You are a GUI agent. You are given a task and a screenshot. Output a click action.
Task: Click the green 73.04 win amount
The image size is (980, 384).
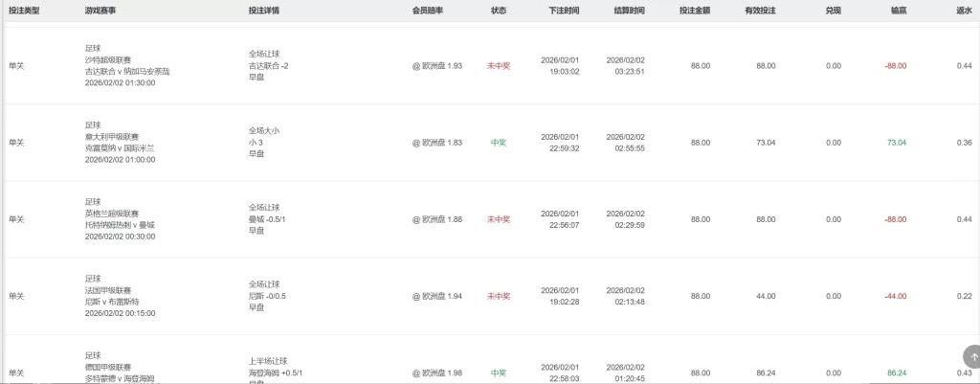897,143
